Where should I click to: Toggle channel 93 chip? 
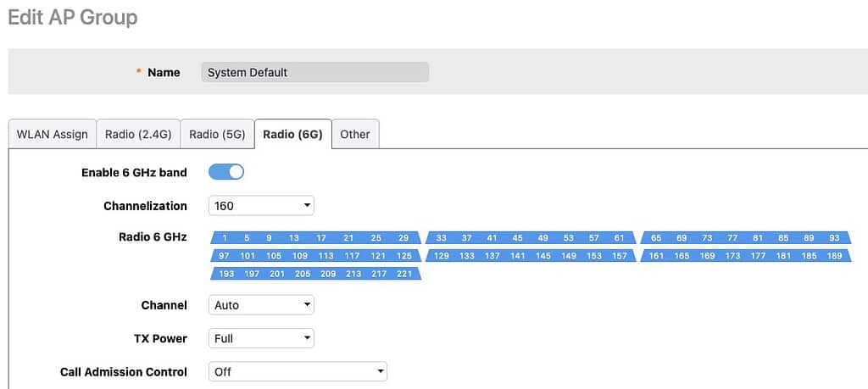point(834,238)
